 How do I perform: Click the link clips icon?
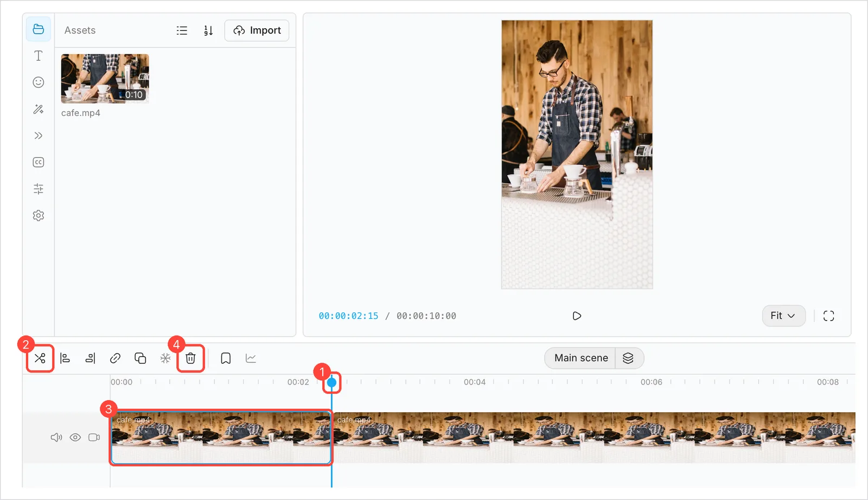coord(115,358)
